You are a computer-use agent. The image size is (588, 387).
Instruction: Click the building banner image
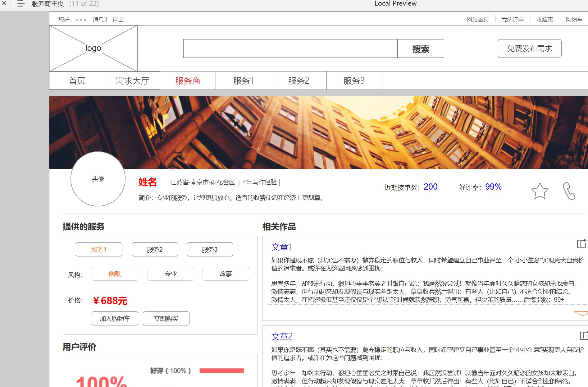point(318,132)
